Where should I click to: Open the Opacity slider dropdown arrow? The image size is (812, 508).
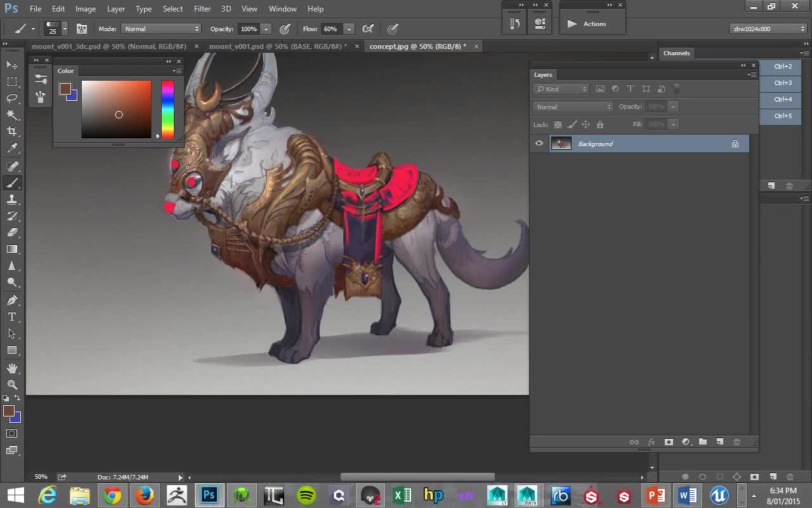point(266,29)
